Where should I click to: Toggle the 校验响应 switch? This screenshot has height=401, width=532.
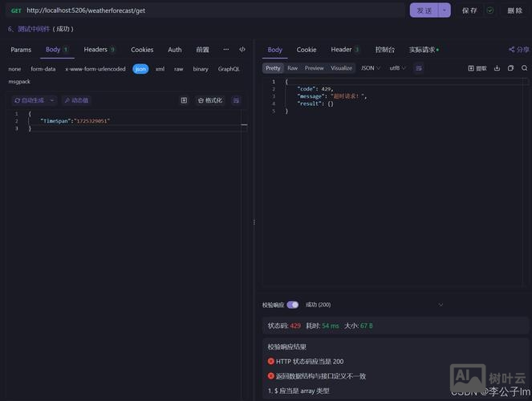292,305
